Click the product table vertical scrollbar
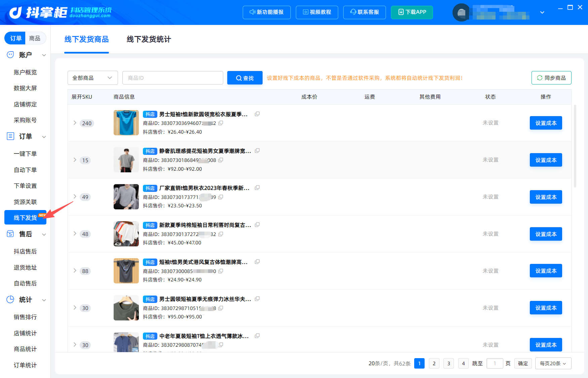This screenshot has width=588, height=378. point(575,146)
